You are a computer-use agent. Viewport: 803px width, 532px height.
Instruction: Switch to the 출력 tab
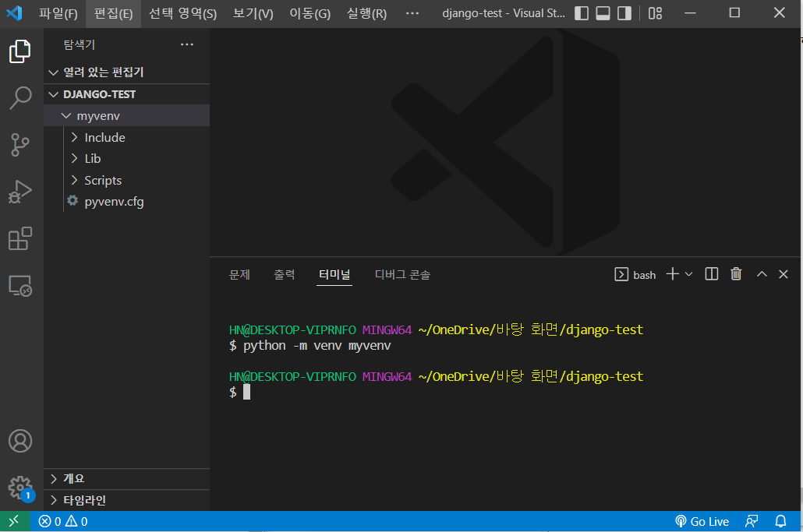pos(285,275)
